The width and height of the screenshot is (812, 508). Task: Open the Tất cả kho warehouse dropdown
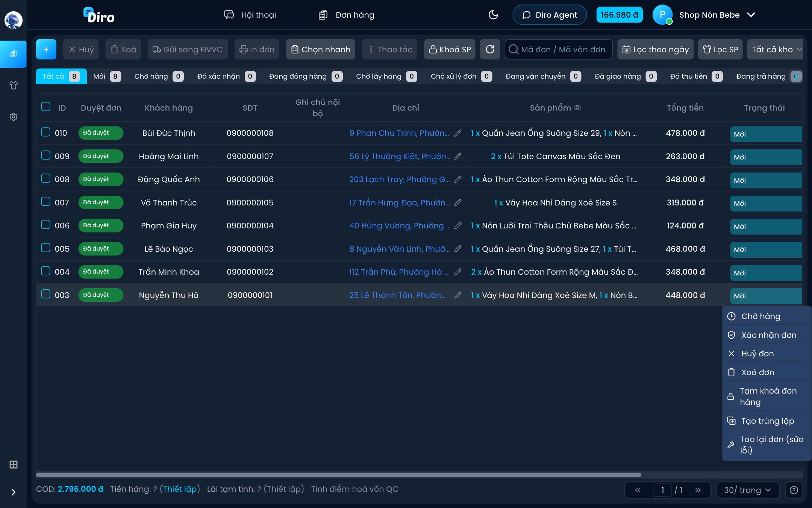pyautogui.click(x=775, y=49)
